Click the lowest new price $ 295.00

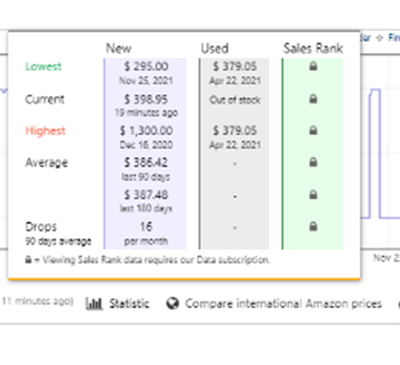point(146,66)
